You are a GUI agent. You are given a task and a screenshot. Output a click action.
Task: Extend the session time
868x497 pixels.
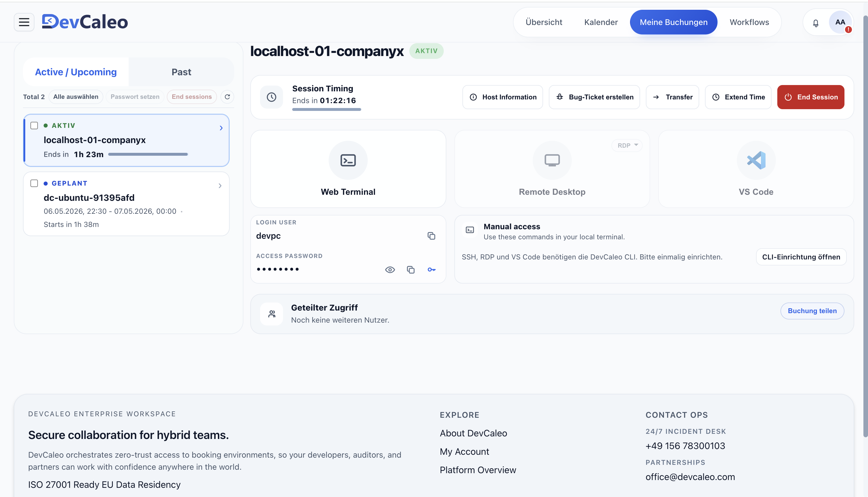(x=738, y=97)
